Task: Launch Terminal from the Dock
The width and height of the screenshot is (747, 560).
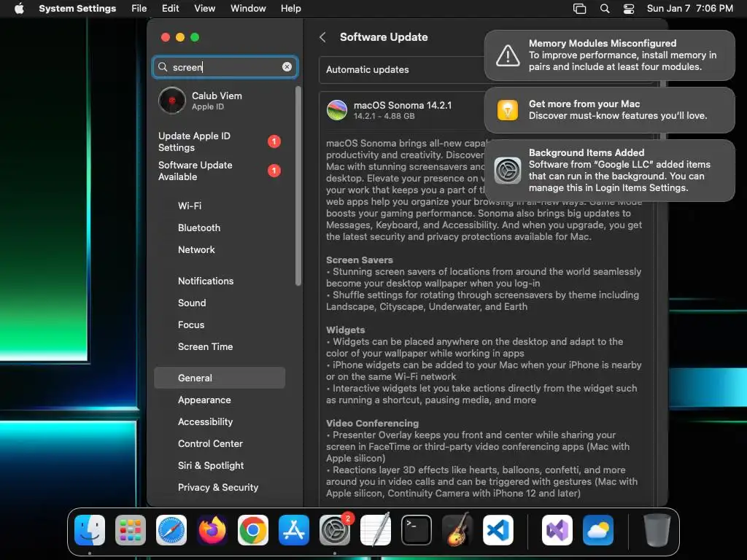Action: [x=417, y=530]
